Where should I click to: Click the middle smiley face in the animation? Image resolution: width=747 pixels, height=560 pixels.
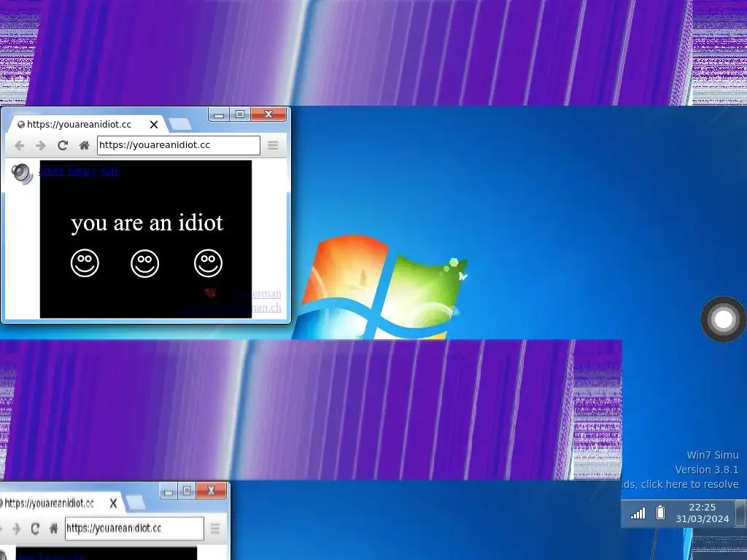click(145, 263)
